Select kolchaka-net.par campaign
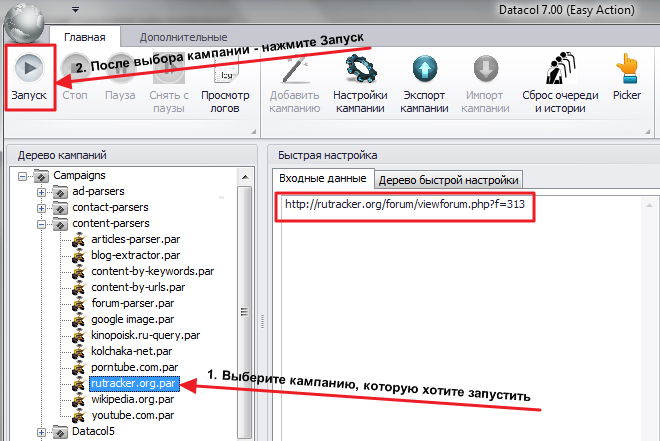 click(x=132, y=351)
